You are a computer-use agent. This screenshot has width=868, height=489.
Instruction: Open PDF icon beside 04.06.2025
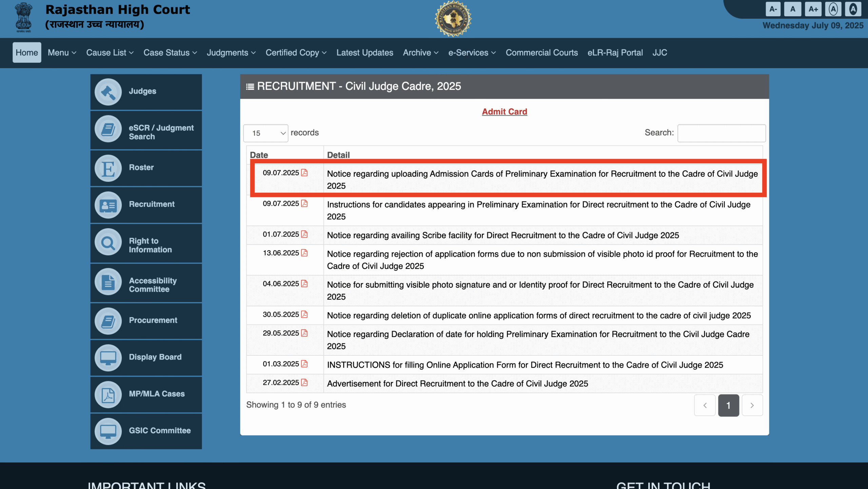[304, 283]
